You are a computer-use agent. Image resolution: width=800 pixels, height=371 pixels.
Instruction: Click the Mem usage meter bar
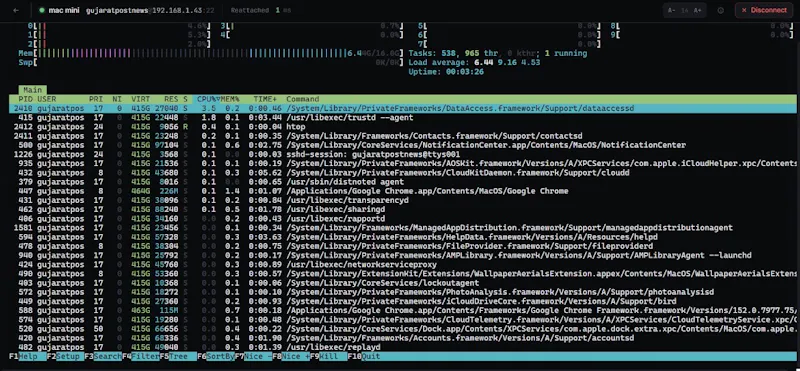(x=211, y=53)
